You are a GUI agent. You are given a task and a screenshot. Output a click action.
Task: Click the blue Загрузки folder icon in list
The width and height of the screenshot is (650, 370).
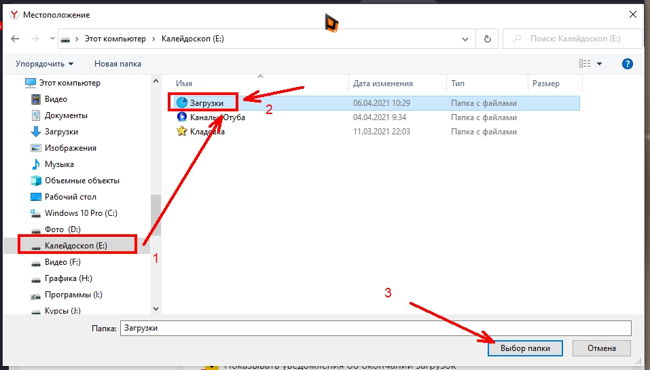(x=182, y=102)
